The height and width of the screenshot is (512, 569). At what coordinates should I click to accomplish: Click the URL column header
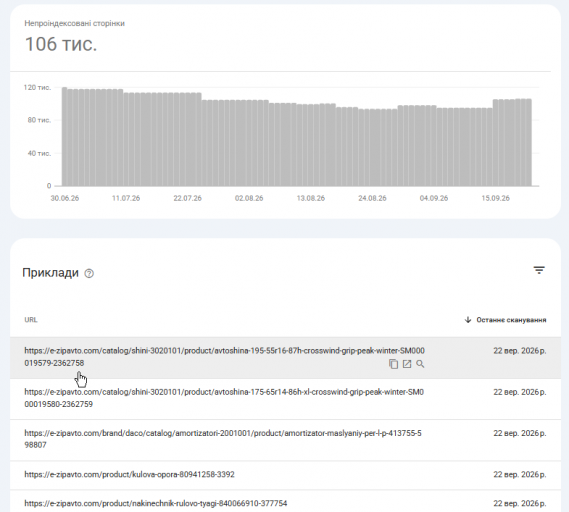(31, 320)
